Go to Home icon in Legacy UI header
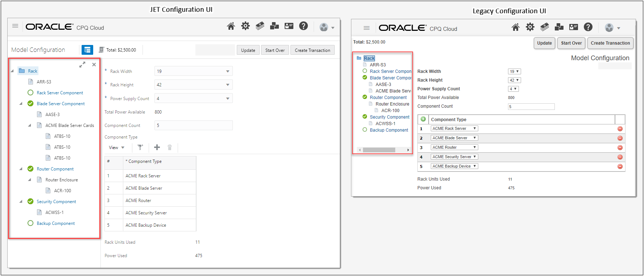The height and width of the screenshot is (276, 644). (x=516, y=27)
